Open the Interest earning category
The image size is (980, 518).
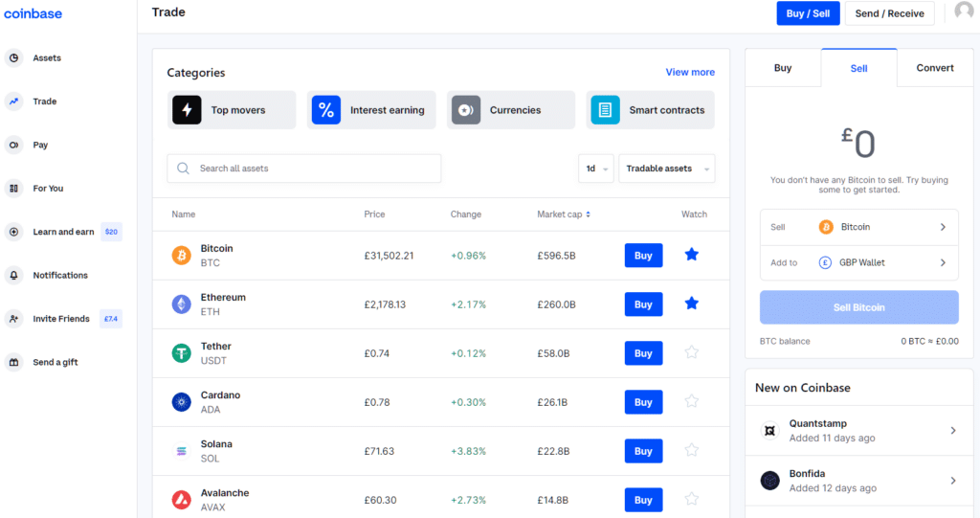click(371, 110)
